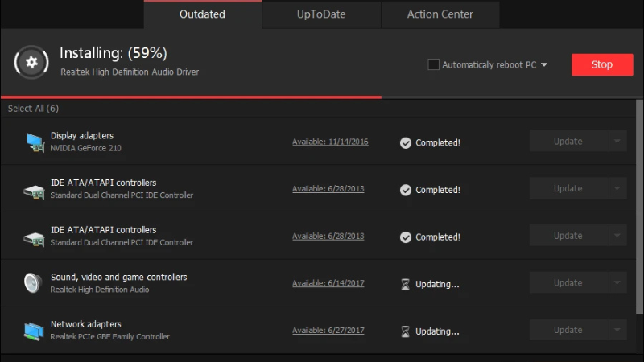
Task: Click the Network adapters device icon
Action: pos(34,331)
